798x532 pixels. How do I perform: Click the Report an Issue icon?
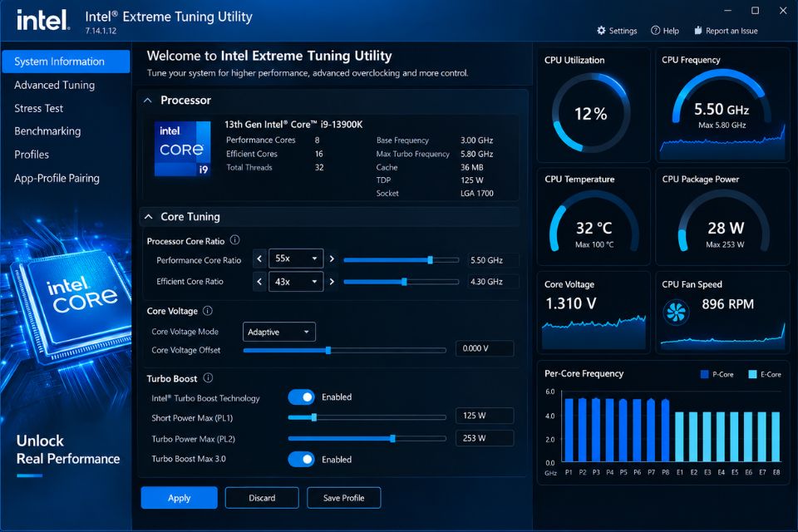pyautogui.click(x=697, y=31)
